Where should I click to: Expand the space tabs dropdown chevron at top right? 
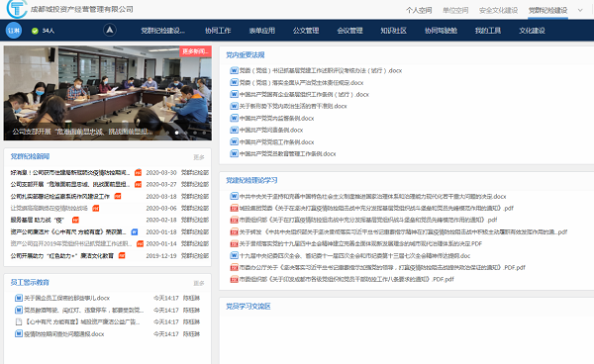click(580, 10)
